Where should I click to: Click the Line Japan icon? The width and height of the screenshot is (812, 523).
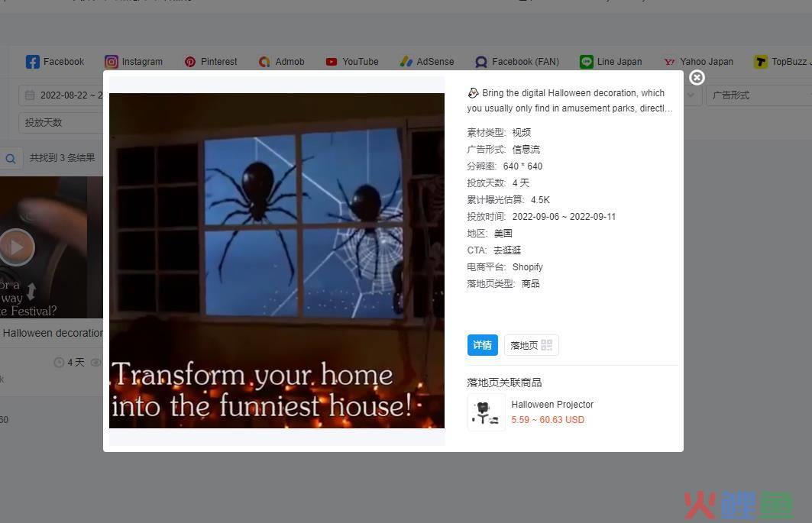click(586, 62)
